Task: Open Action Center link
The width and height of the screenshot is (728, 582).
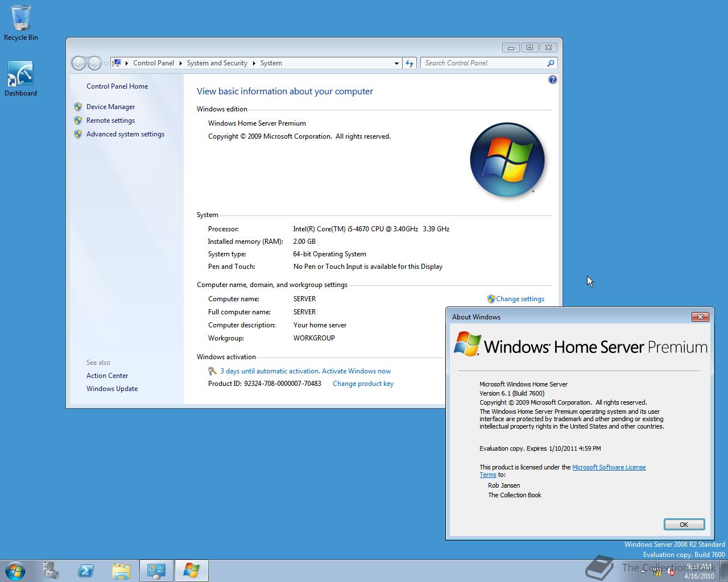Action: point(107,376)
